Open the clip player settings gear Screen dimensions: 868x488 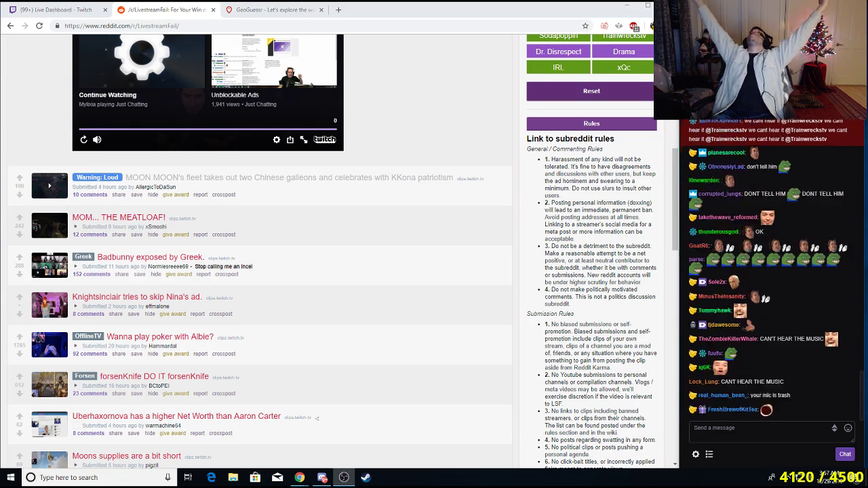tap(277, 140)
